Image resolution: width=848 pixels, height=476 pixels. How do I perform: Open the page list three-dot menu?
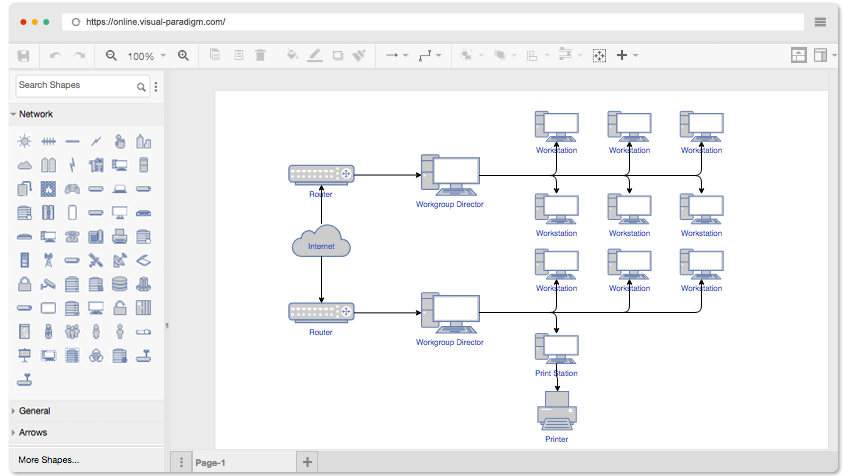[x=181, y=462]
